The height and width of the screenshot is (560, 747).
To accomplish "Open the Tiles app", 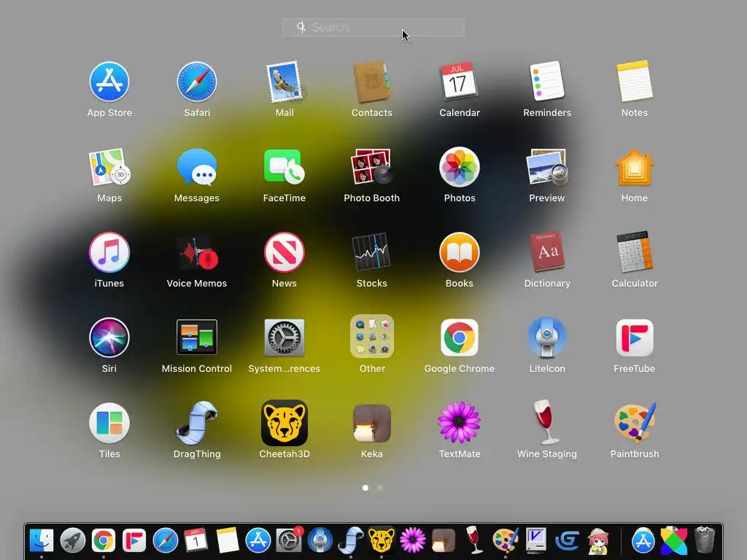I will 109,423.
